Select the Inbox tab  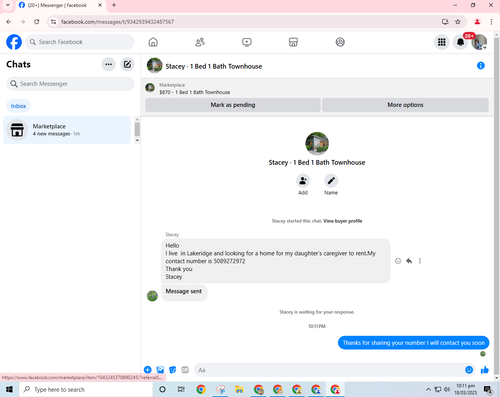click(x=18, y=106)
